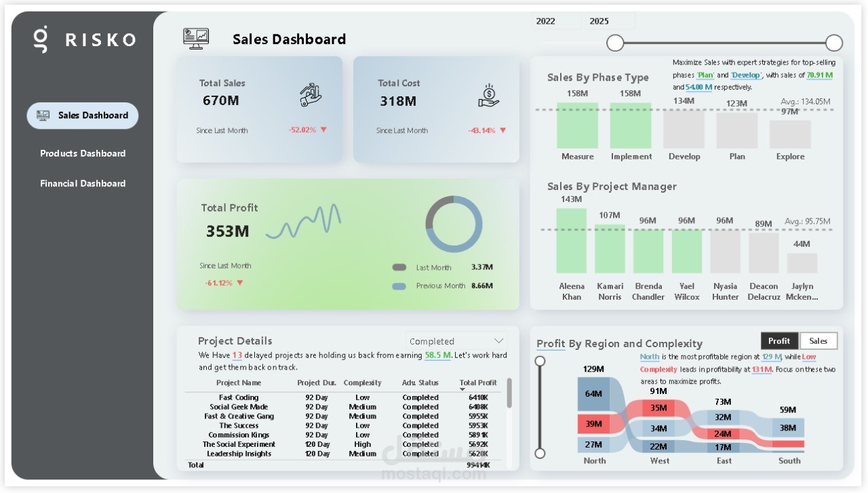Select Aleena Khan's sales bar

(572, 241)
